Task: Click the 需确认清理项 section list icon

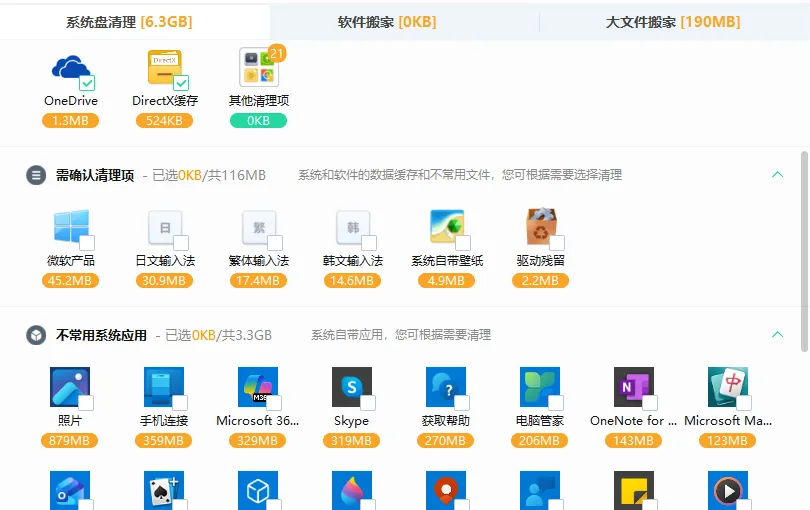Action: click(36, 175)
